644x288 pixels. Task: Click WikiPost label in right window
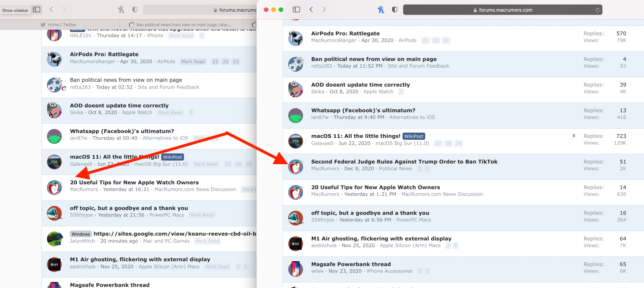[x=414, y=136]
